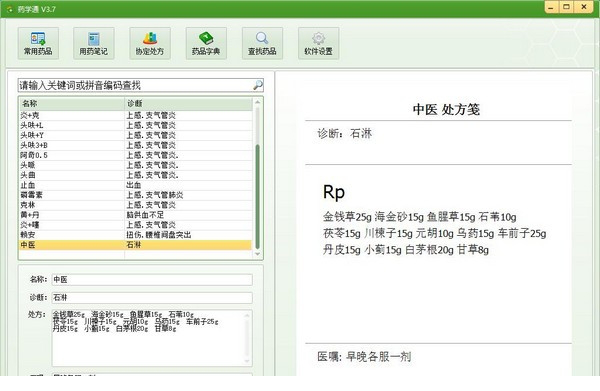Click the list scrollbar up arrow
The width and height of the screenshot is (600, 391).
pos(258,102)
